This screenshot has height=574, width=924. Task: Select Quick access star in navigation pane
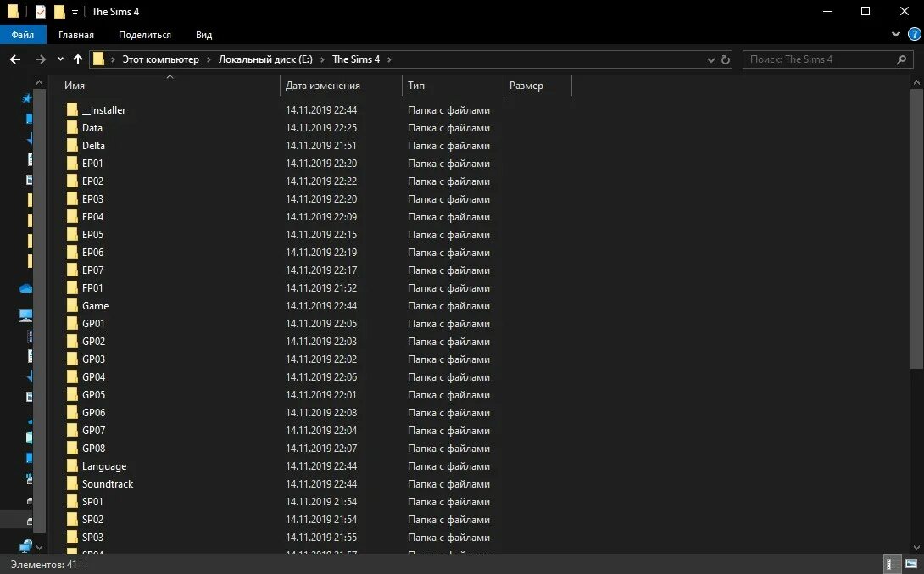pyautogui.click(x=27, y=98)
